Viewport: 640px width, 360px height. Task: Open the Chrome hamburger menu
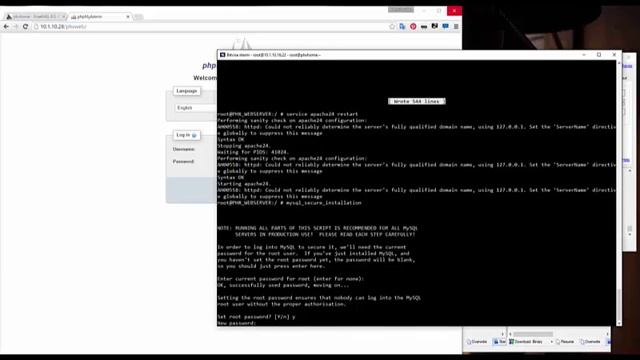click(456, 27)
